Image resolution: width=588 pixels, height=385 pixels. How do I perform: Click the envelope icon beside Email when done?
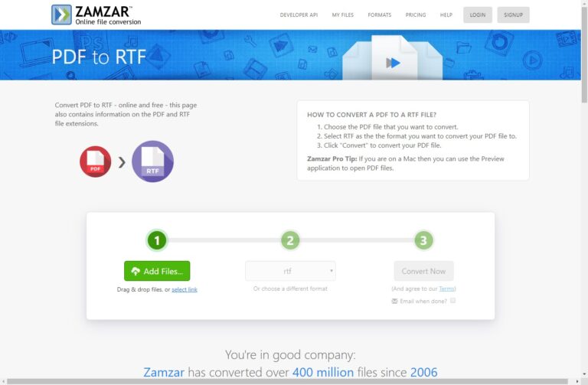click(394, 301)
